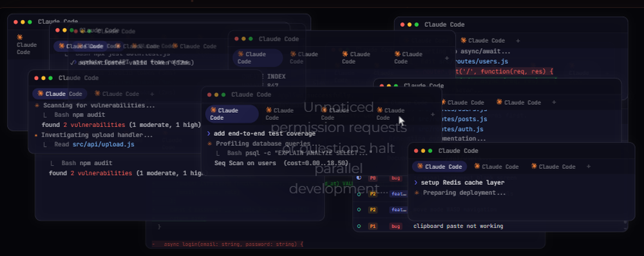Screen dimensions: 644x256
Task: Add a new tab in the routes/posts.js window
Action: (554, 102)
